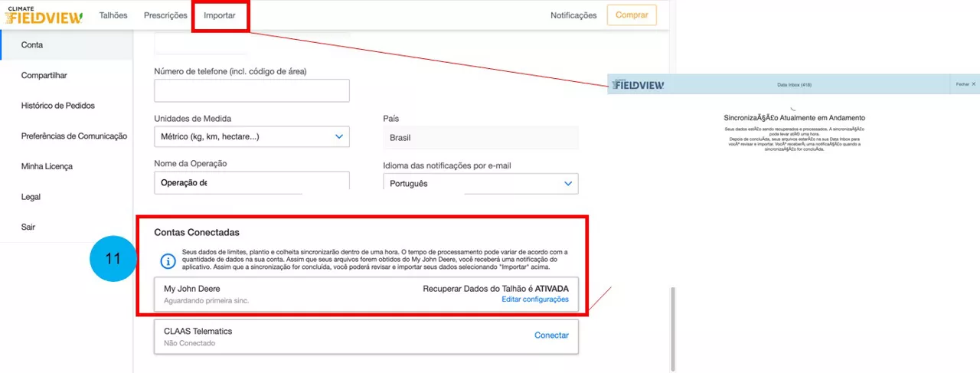
Task: Open the Talhões menu item
Action: pyautogui.click(x=113, y=15)
